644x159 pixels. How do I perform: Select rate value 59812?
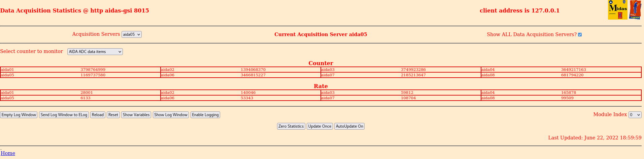(x=407, y=92)
